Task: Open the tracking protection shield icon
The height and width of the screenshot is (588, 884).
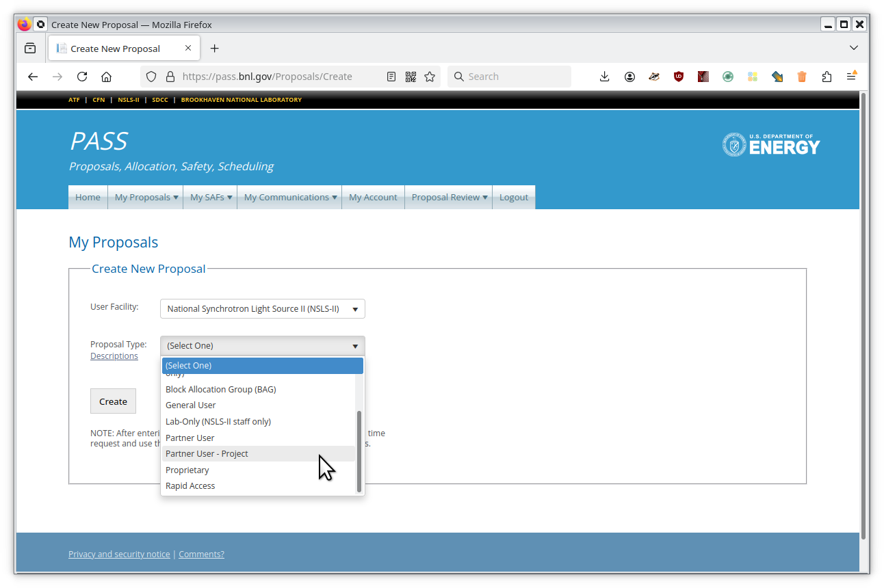Action: click(152, 77)
